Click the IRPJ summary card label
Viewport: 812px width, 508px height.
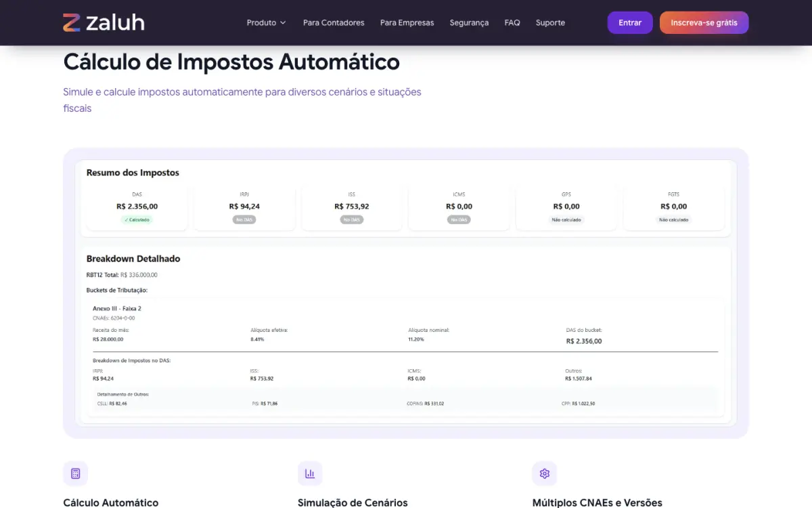click(244, 194)
